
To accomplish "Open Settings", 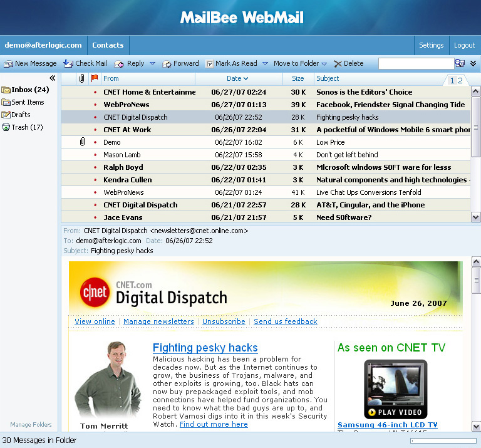I will 432,45.
